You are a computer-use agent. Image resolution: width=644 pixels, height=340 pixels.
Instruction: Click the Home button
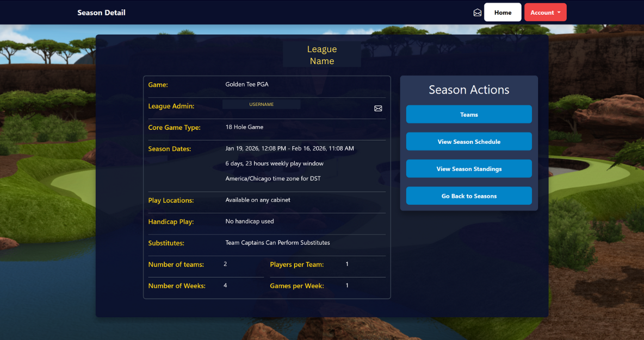tap(503, 12)
